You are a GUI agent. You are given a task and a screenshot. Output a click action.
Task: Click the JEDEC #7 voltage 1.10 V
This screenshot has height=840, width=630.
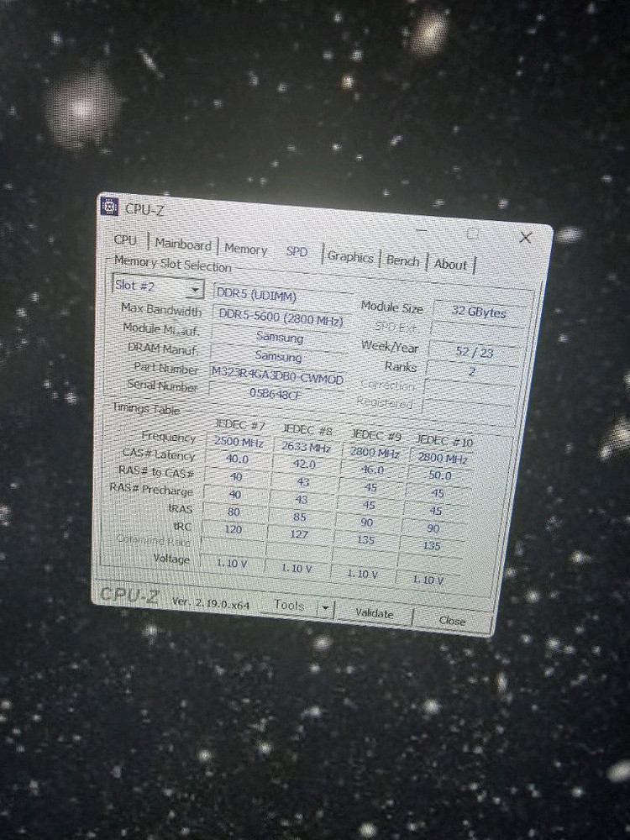(x=231, y=564)
